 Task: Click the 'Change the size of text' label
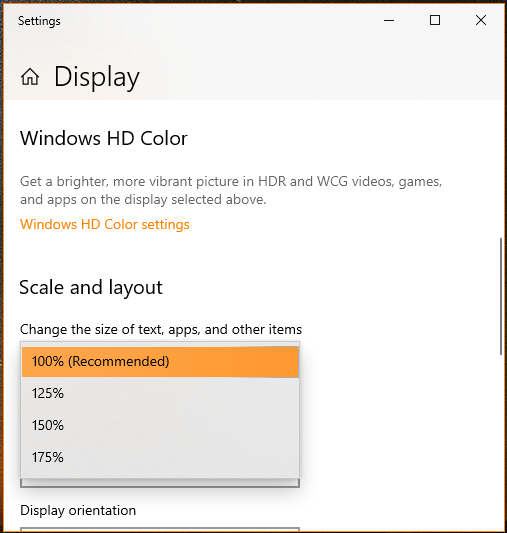pyautogui.click(x=161, y=330)
